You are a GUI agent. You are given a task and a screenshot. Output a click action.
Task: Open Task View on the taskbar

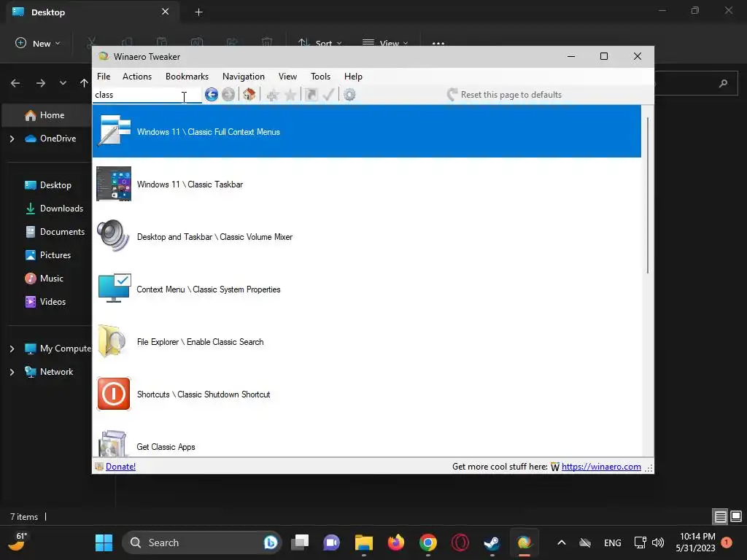coord(300,542)
